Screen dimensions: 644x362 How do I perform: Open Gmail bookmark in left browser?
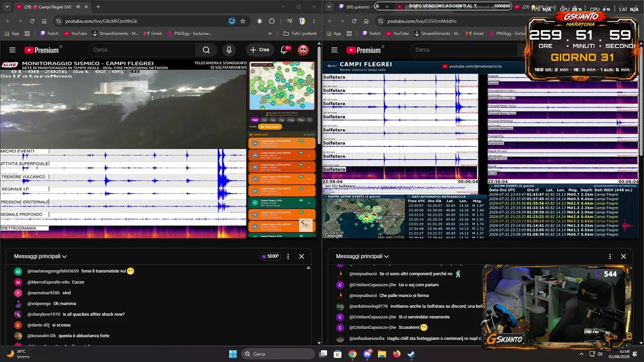tap(152, 34)
